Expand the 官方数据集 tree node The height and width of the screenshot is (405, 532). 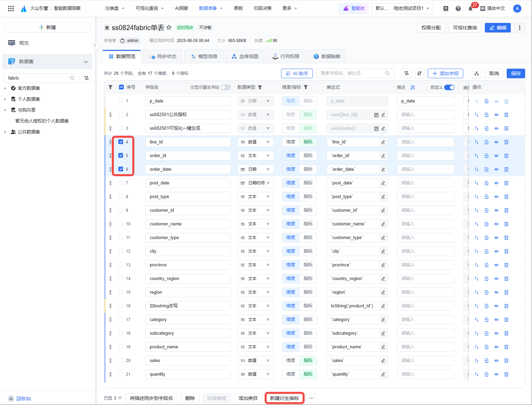coord(5,88)
